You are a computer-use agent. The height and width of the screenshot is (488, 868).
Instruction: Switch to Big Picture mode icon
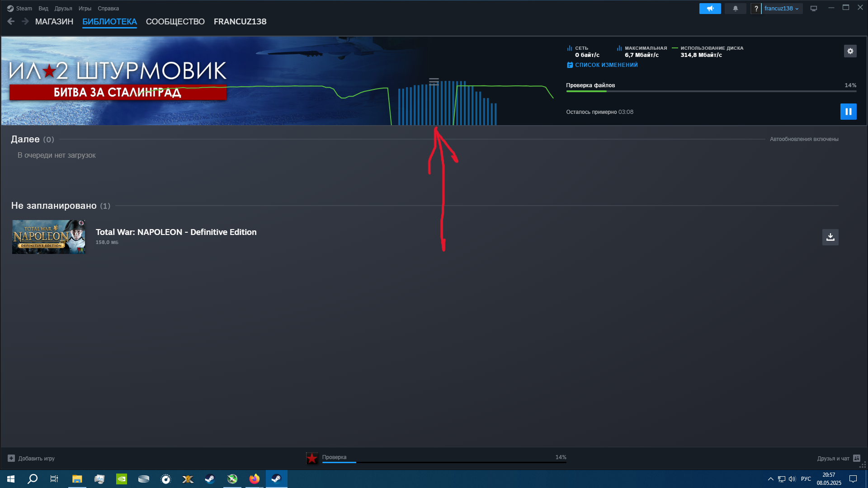(x=814, y=9)
